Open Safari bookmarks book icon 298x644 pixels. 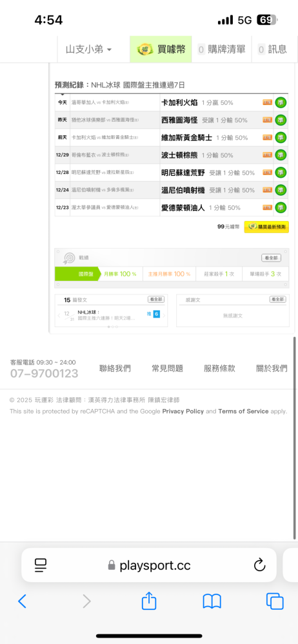pyautogui.click(x=212, y=601)
